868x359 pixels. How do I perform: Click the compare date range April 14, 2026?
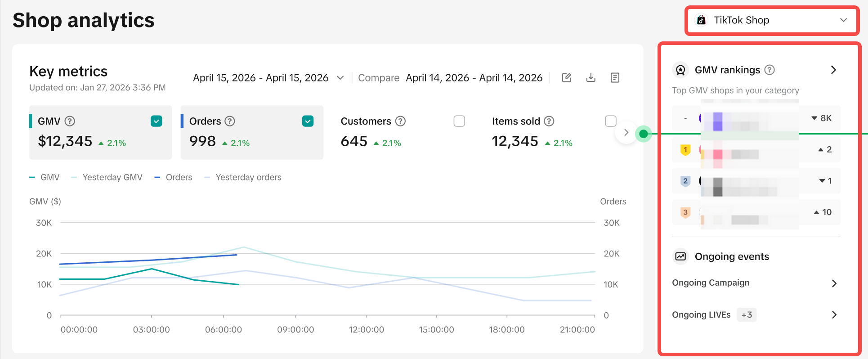(474, 78)
